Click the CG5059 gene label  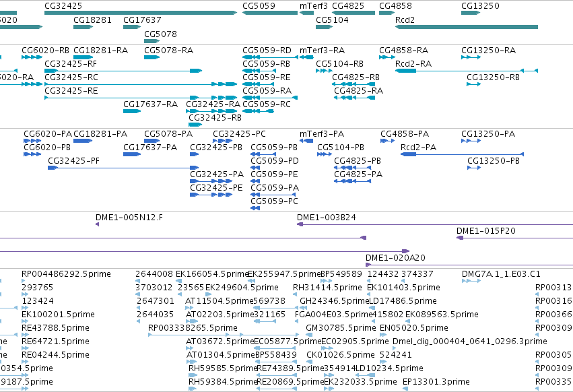coord(259,6)
